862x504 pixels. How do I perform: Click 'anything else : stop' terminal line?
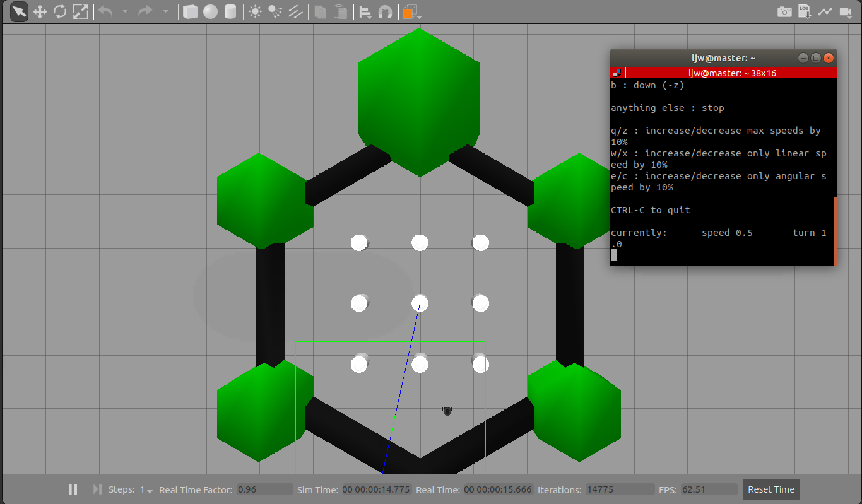point(667,108)
